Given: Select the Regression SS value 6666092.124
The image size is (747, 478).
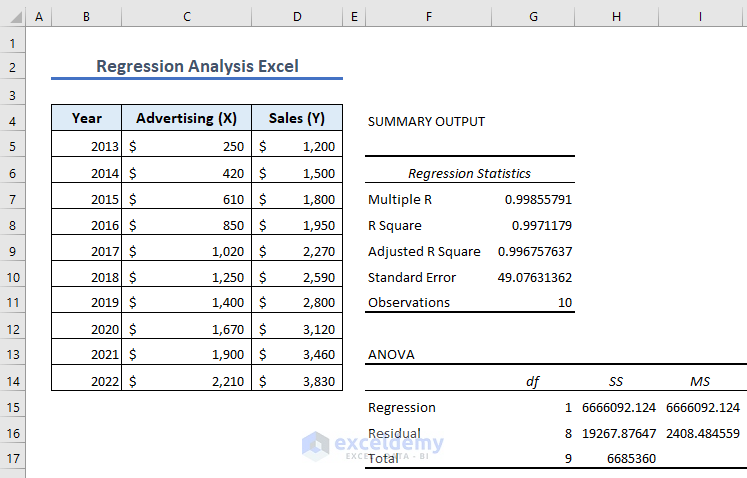Looking at the screenshot, I should coord(617,407).
